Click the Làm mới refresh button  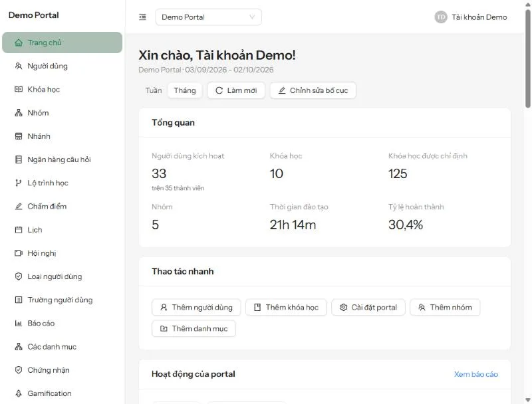coord(236,90)
